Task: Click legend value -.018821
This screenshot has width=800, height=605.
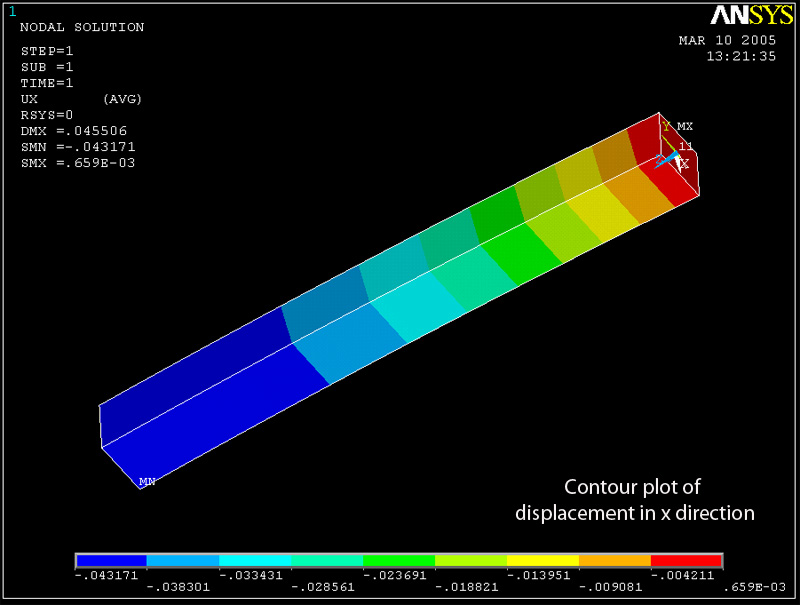Action: click(466, 587)
